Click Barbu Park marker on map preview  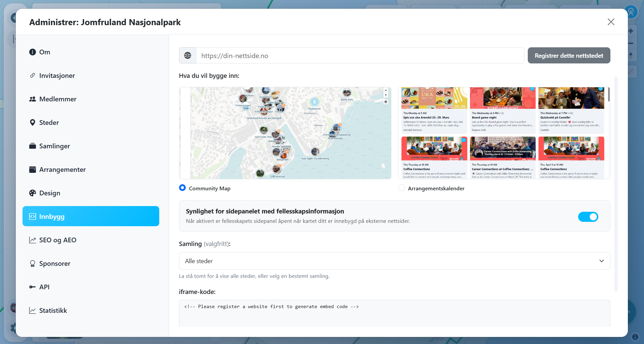click(x=347, y=92)
